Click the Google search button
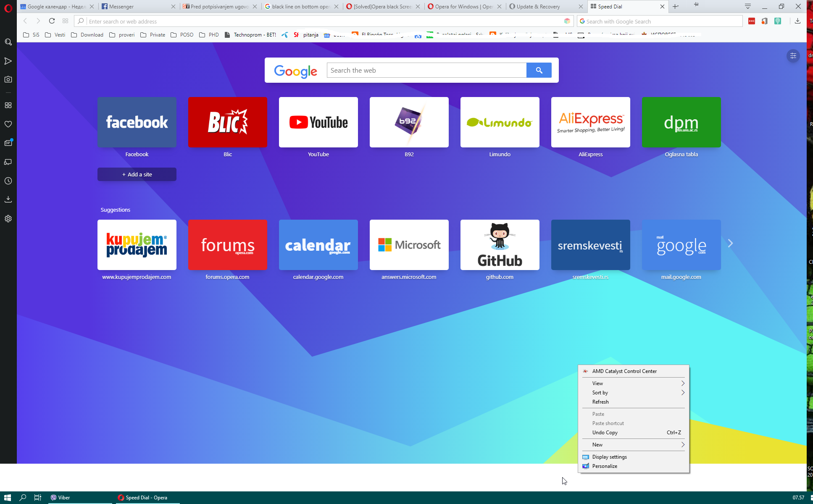Viewport: 813px width, 504px height. [539, 70]
